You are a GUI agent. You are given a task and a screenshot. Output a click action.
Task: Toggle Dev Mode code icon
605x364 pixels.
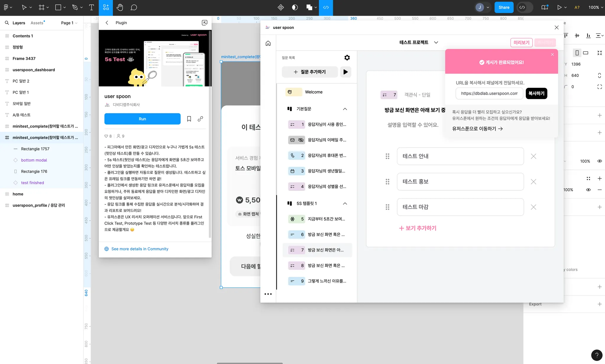click(522, 7)
